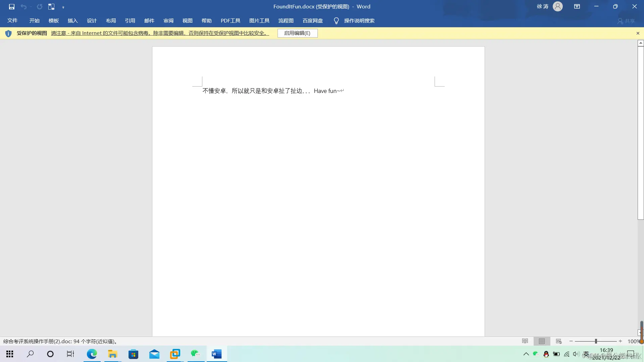The width and height of the screenshot is (644, 362).
Task: Open the 审阅 ribbon tab
Action: (x=168, y=20)
